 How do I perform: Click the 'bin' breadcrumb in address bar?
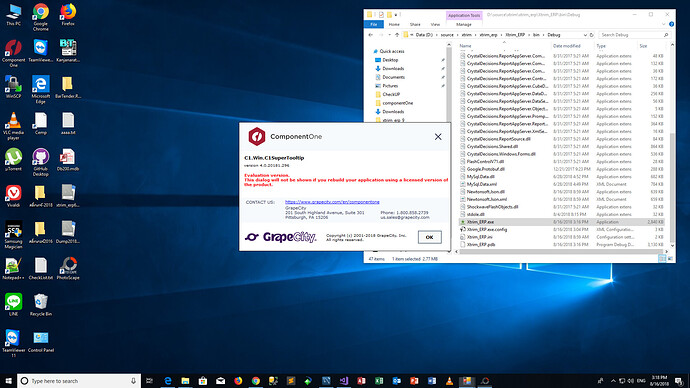pos(536,35)
